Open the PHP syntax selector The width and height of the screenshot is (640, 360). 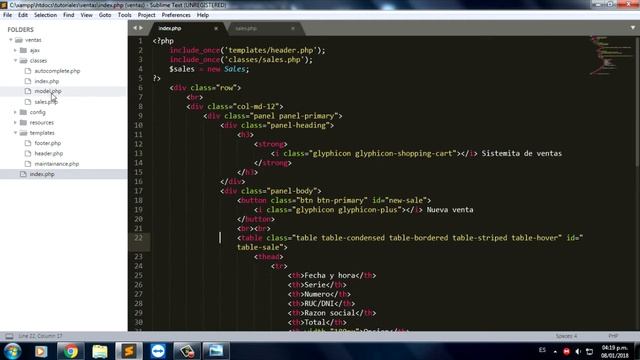(x=613, y=336)
